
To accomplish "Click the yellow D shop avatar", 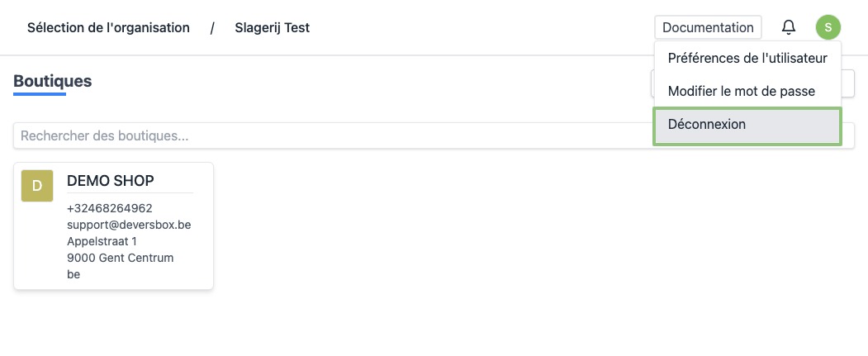I will [x=37, y=186].
